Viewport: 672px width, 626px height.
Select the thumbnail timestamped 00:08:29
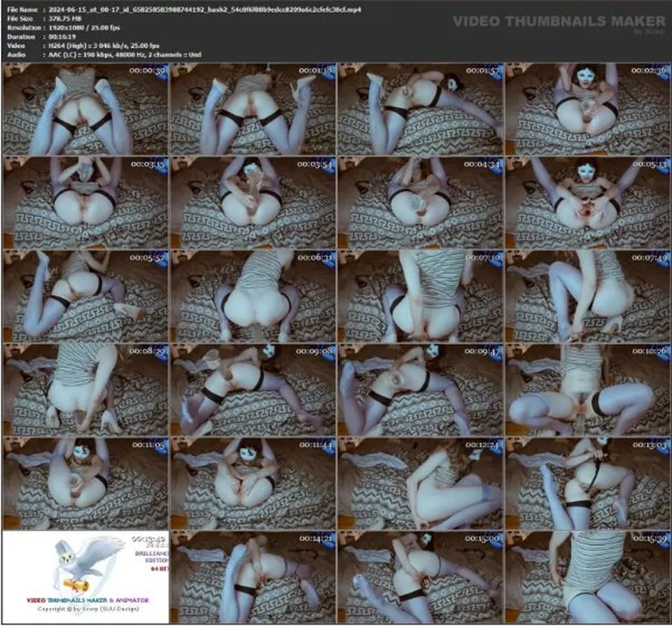(85, 390)
